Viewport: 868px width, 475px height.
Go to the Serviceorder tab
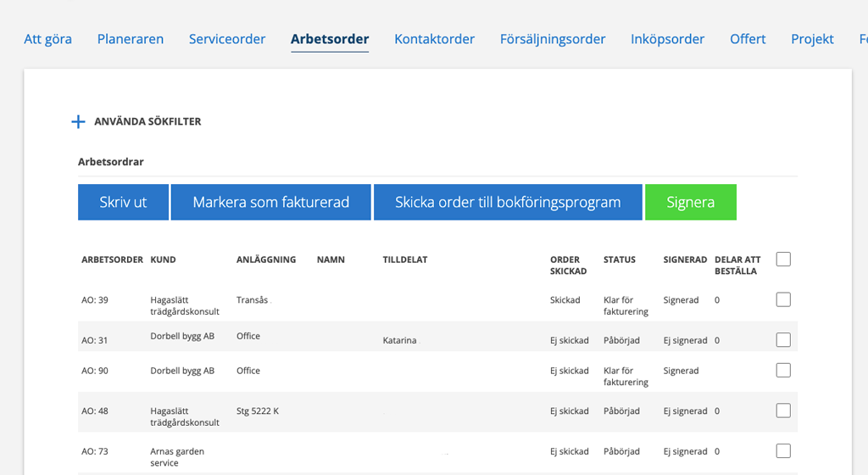tap(227, 39)
